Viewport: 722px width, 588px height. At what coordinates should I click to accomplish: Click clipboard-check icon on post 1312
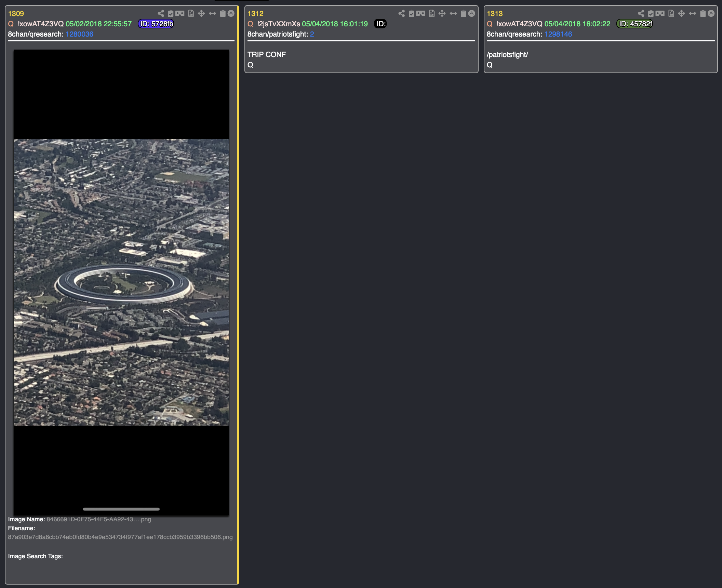[x=411, y=14]
